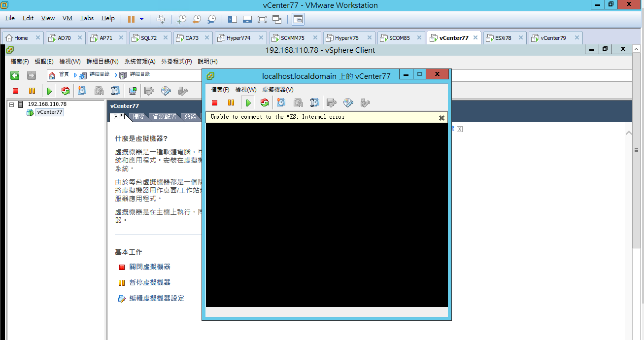The image size is (644, 340).
Task: Click vSphere main toolbar launch console icon
Action: click(133, 91)
